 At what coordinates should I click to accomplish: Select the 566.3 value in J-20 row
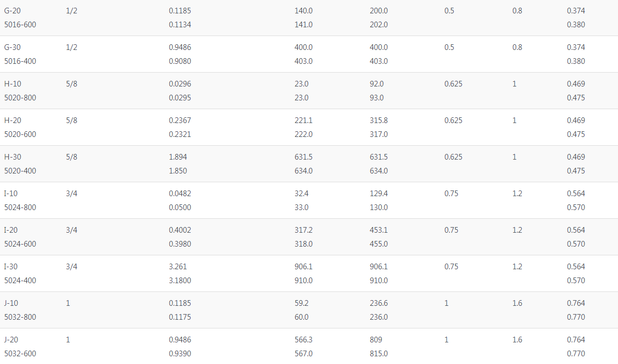[x=303, y=340]
